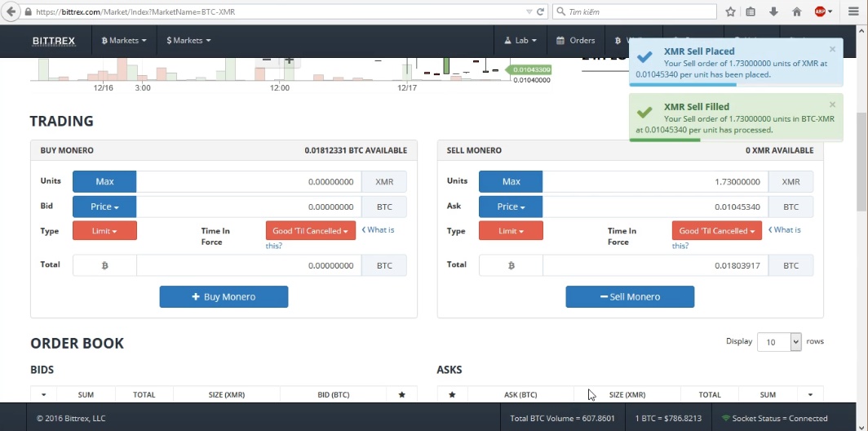Go to browser home page icon
The height and width of the screenshot is (431, 868).
[796, 11]
